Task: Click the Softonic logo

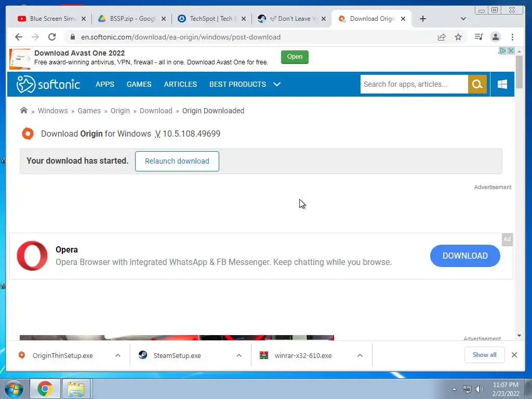Action: tap(48, 84)
